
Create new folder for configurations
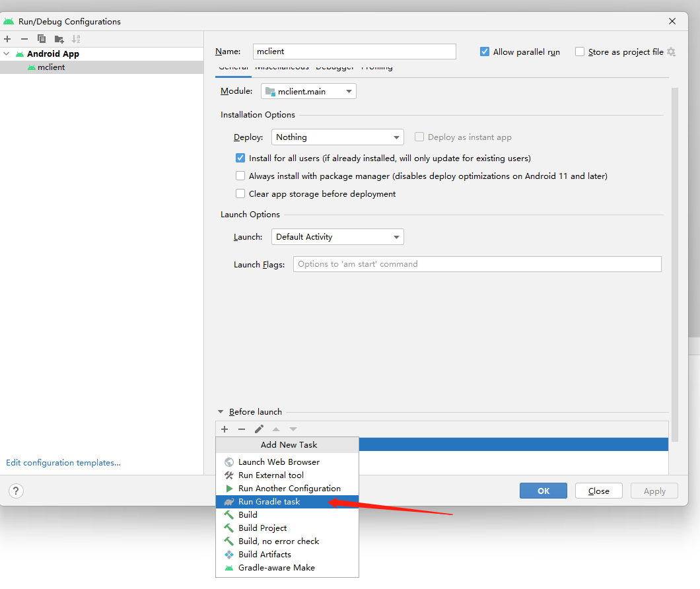click(x=59, y=40)
